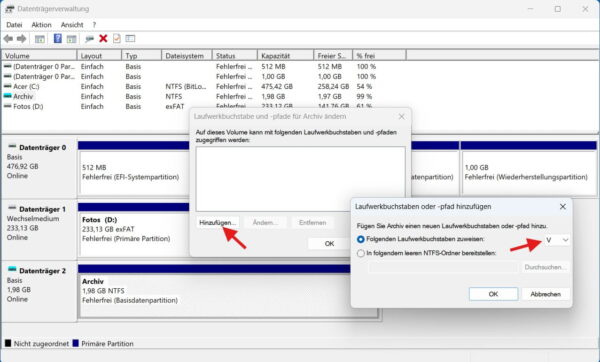Screen dimensions: 600x362
Task: Click the 475,42 GB capacity cell
Action: [x=277, y=86]
